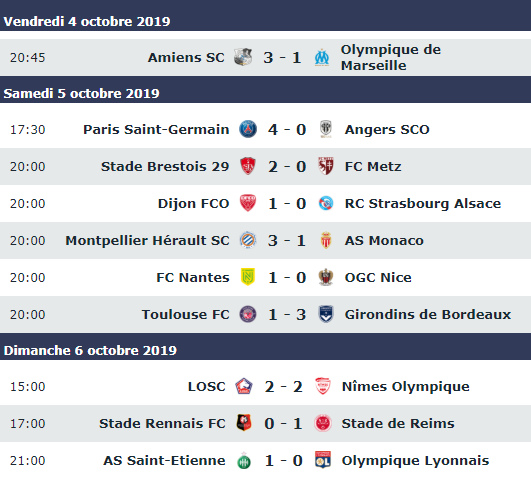Select the Nîmes Olympique team name
Viewport: 531px width, 485px height.
click(406, 386)
